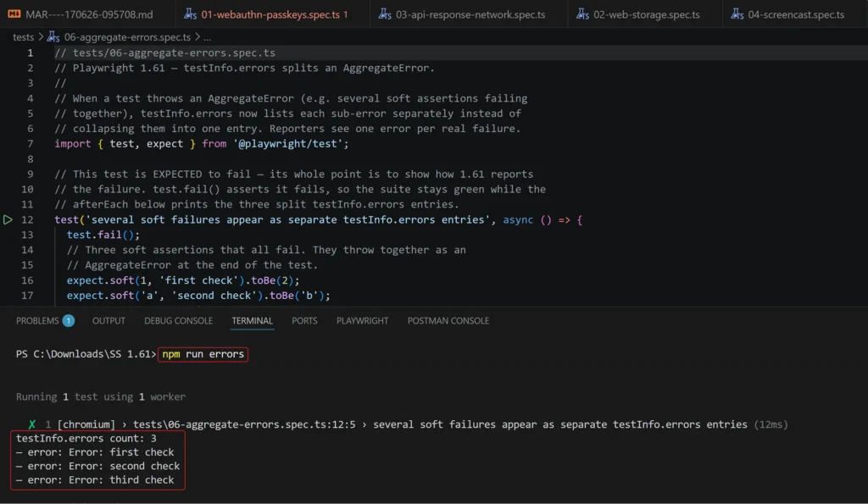Switch to the Output panel tab
The height and width of the screenshot is (504, 868).
coord(108,321)
